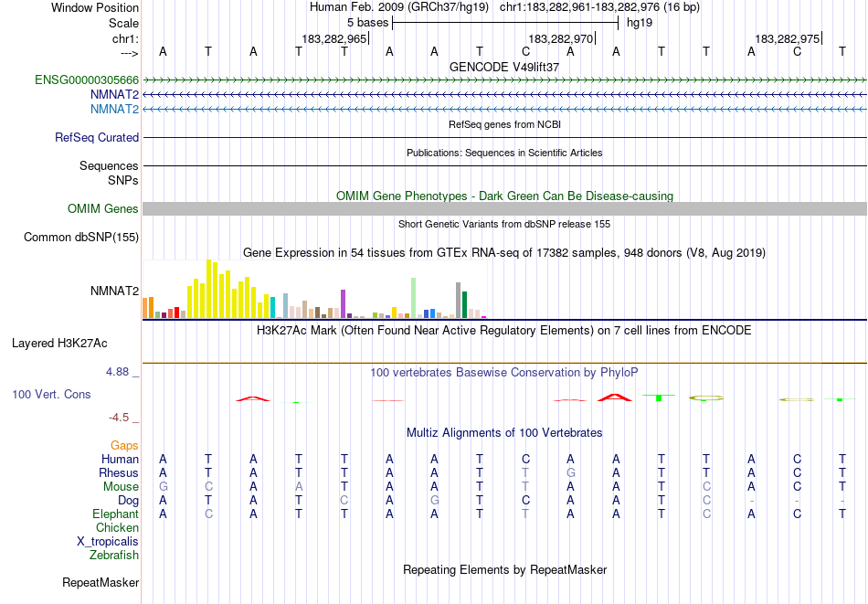Click Short Genetic Variants from dbSNP title
This screenshot has height=604, width=868.
pyautogui.click(x=504, y=224)
